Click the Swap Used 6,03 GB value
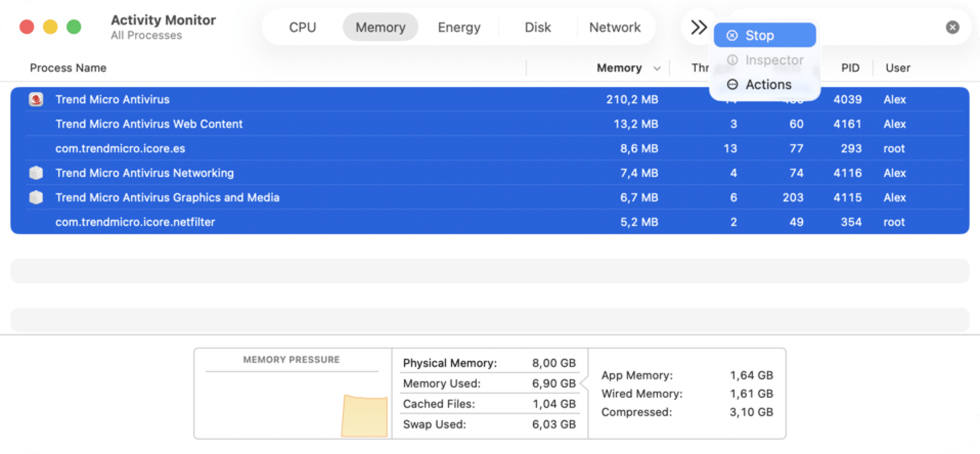Screen dimensions: 980x454 [x=554, y=424]
